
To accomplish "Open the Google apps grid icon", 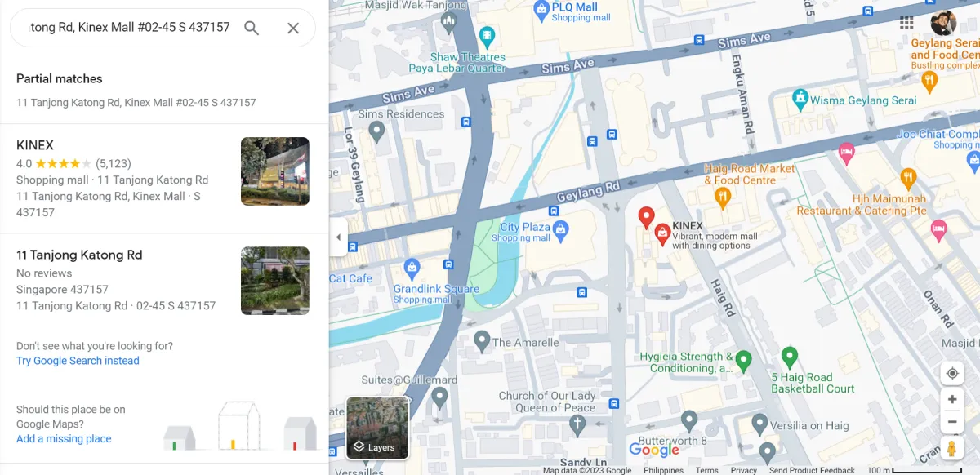I will [906, 23].
